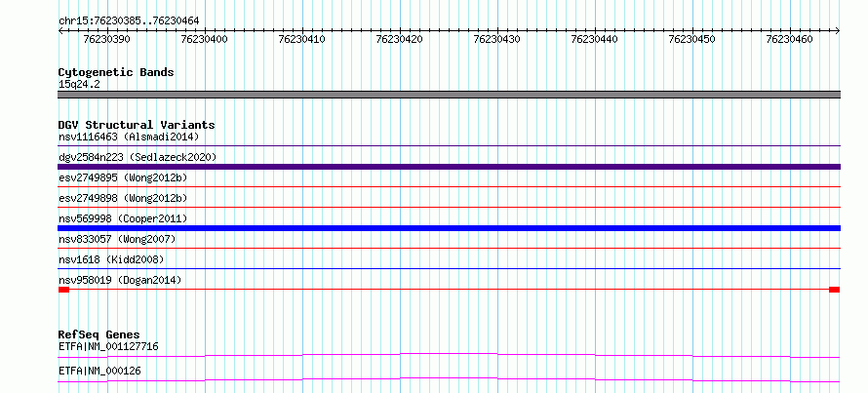Click ruler position 76230450

(692, 39)
